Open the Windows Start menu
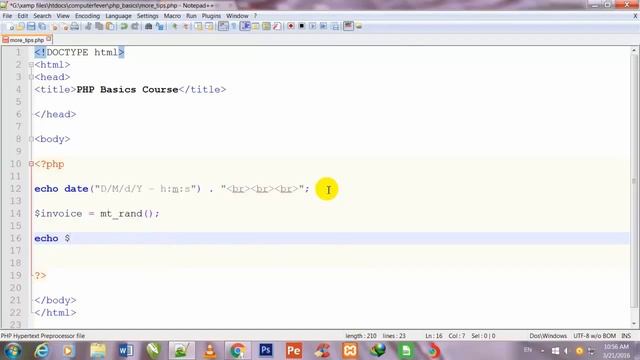This screenshot has height=360, width=640. [x=13, y=351]
